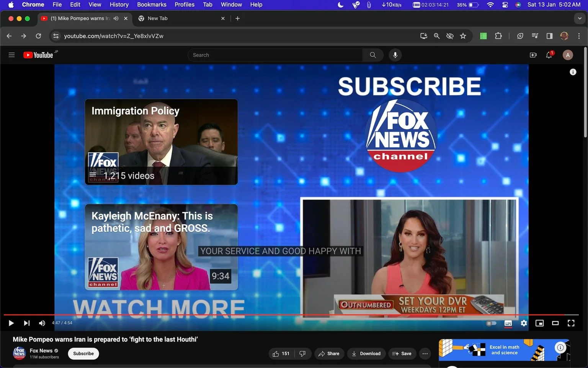Click the search magnifier button
The width and height of the screenshot is (588, 368).
pyautogui.click(x=373, y=55)
